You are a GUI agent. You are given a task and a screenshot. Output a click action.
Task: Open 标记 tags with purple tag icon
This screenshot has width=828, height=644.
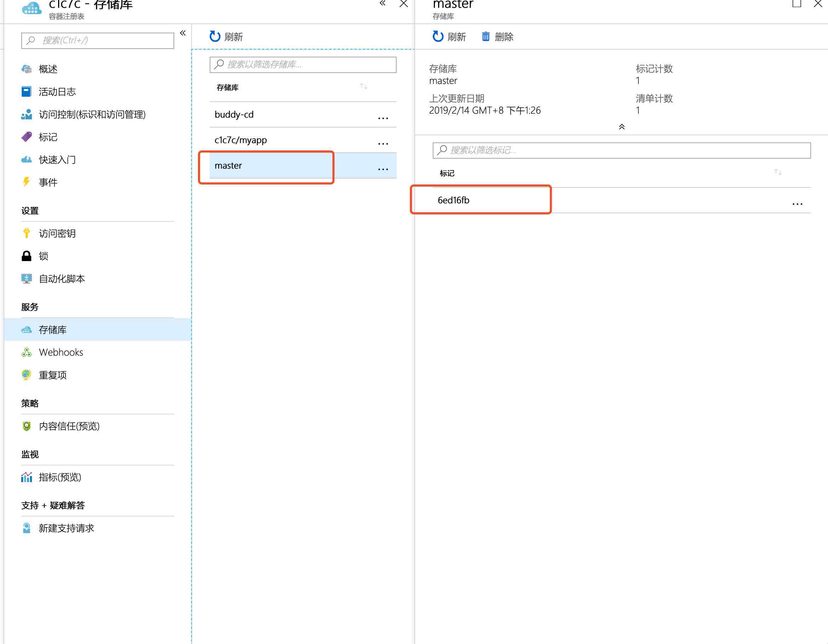pos(48,137)
